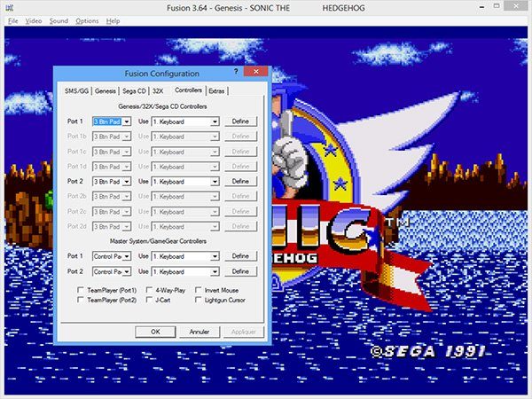
Task: Click Define for Genesis Port 1
Action: pos(240,121)
